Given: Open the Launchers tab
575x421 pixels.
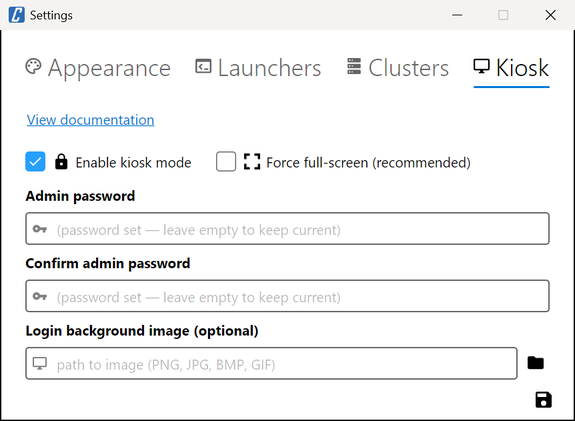Looking at the screenshot, I should (258, 68).
